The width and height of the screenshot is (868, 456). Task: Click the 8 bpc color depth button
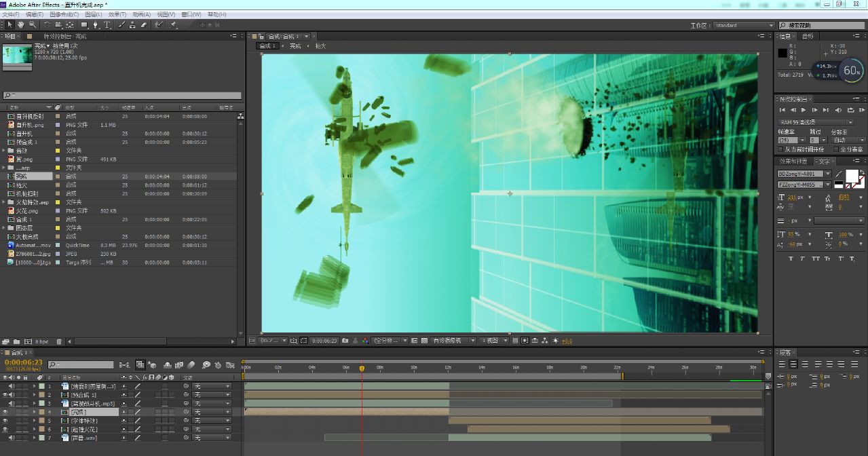(x=42, y=341)
